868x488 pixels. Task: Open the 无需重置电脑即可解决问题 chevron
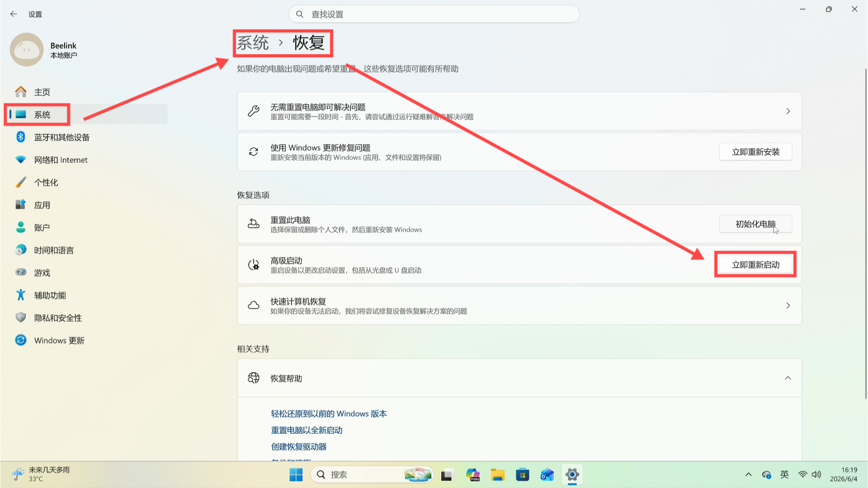pos(788,111)
